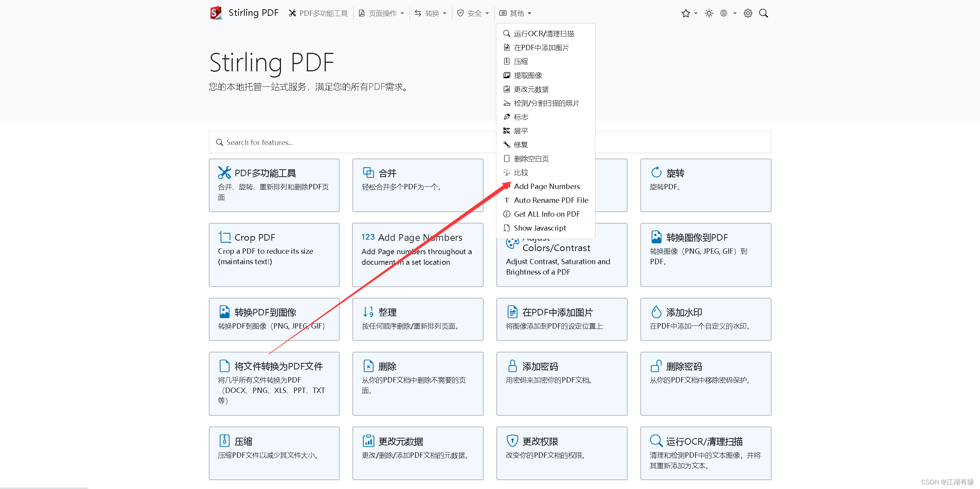Choose Auto Rename PDF File menu entry
The height and width of the screenshot is (489, 980).
(x=545, y=201)
